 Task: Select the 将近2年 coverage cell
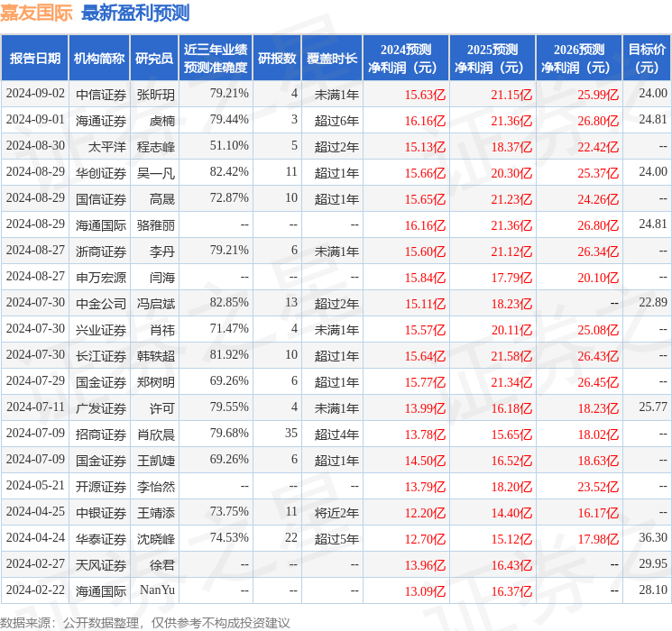(332, 512)
